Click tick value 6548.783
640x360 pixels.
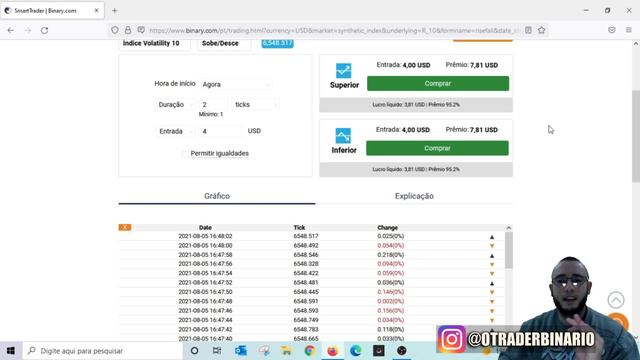pos(306,329)
